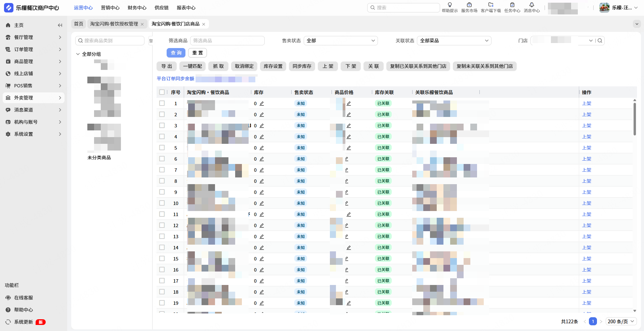Close the 淘宝闪购·餐饮门店商品 tab
This screenshot has width=644, height=331.
click(204, 24)
